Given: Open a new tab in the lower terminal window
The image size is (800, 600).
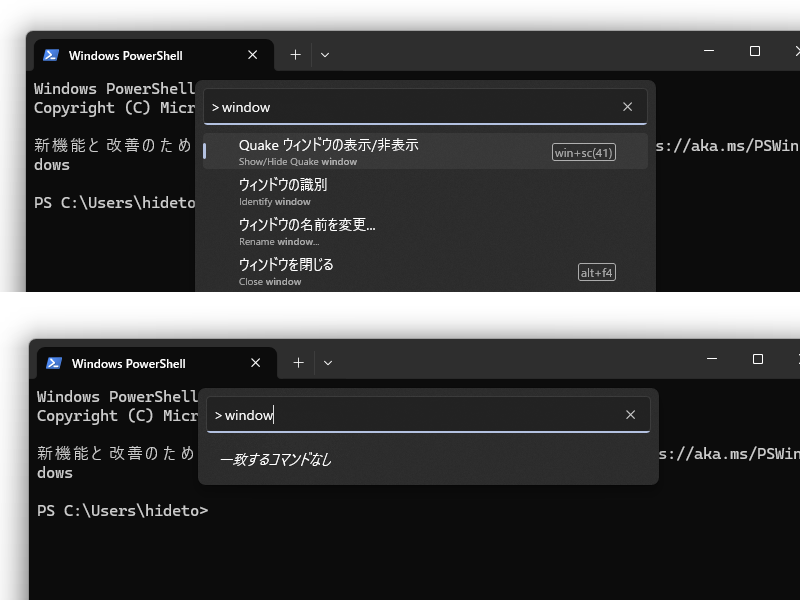Looking at the screenshot, I should pyautogui.click(x=298, y=363).
